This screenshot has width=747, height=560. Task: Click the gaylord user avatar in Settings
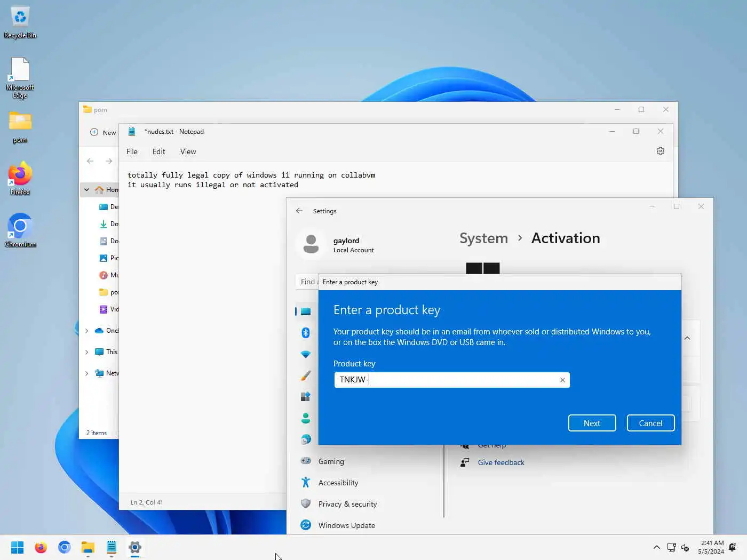pyautogui.click(x=311, y=244)
